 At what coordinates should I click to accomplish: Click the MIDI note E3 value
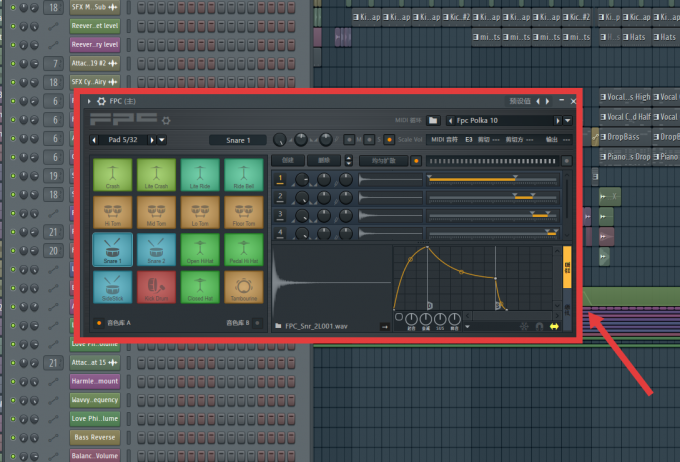(469, 140)
